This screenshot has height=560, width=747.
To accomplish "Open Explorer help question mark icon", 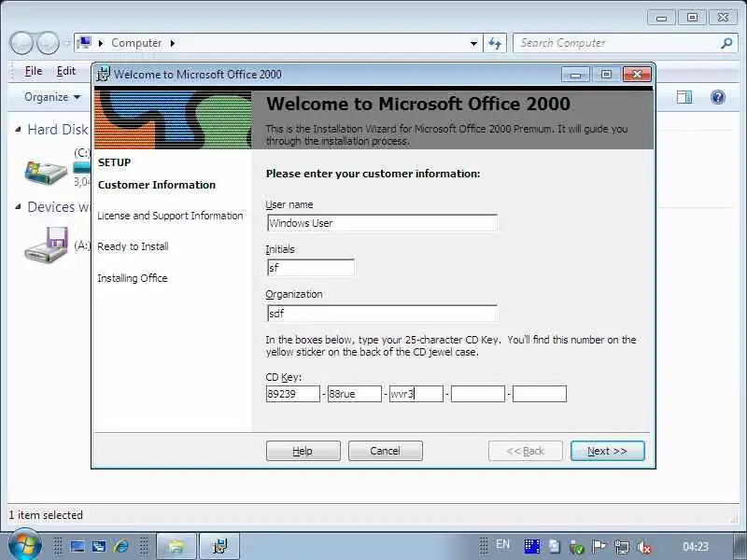I will [x=717, y=97].
